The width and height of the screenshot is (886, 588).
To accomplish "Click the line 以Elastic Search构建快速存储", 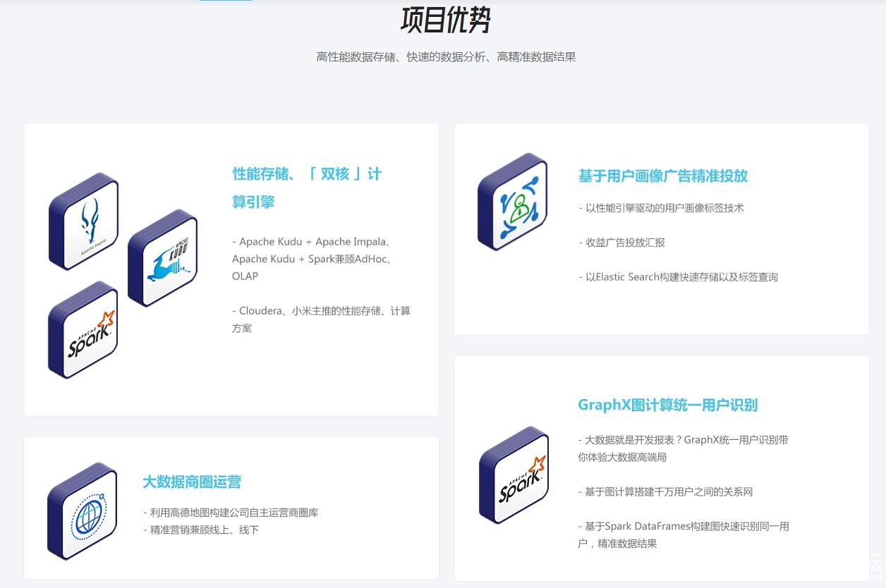I will (678, 277).
